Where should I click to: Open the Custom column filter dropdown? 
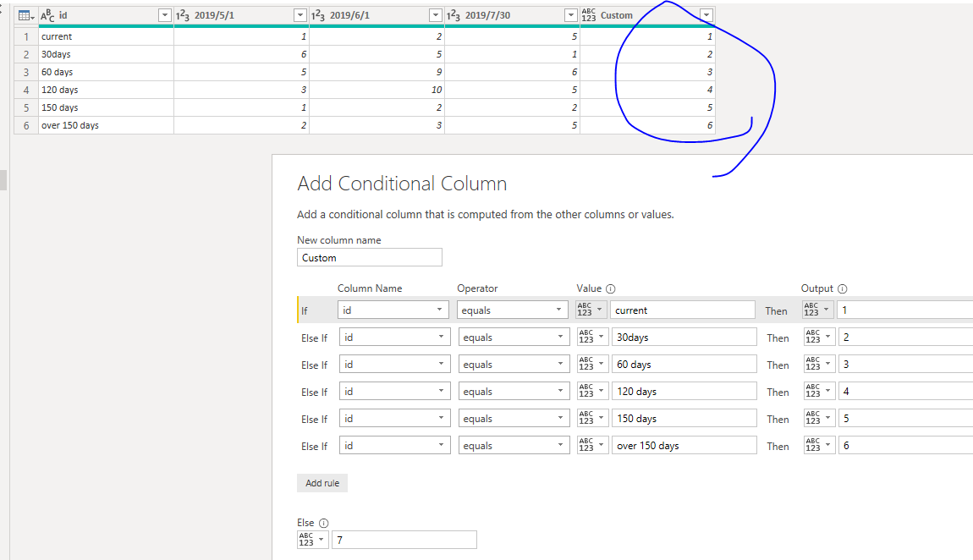coord(706,15)
